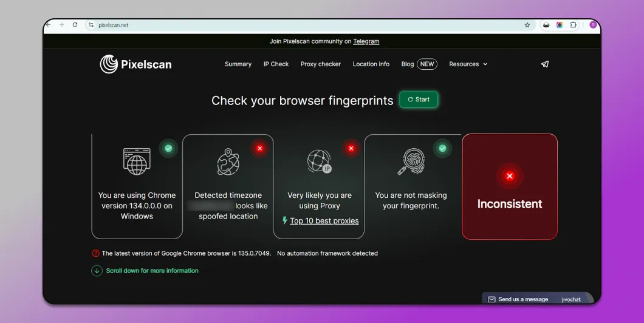Click the proxy IP globe icon
This screenshot has width=644, height=323.
320,162
